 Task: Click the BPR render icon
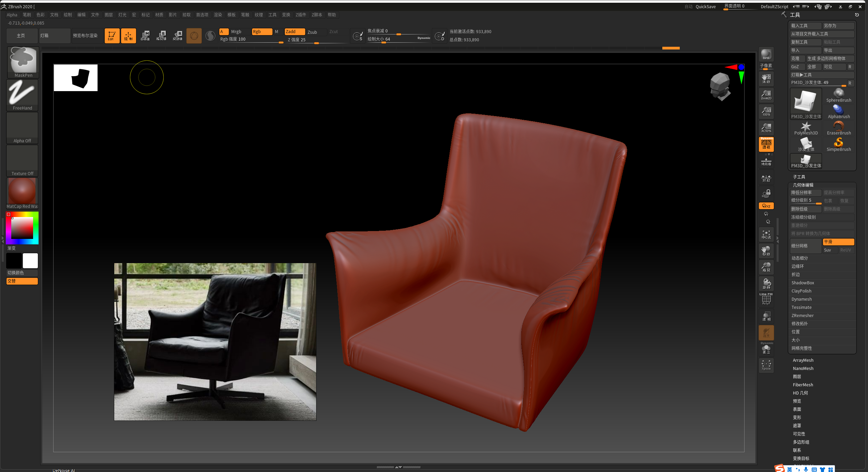tap(766, 55)
